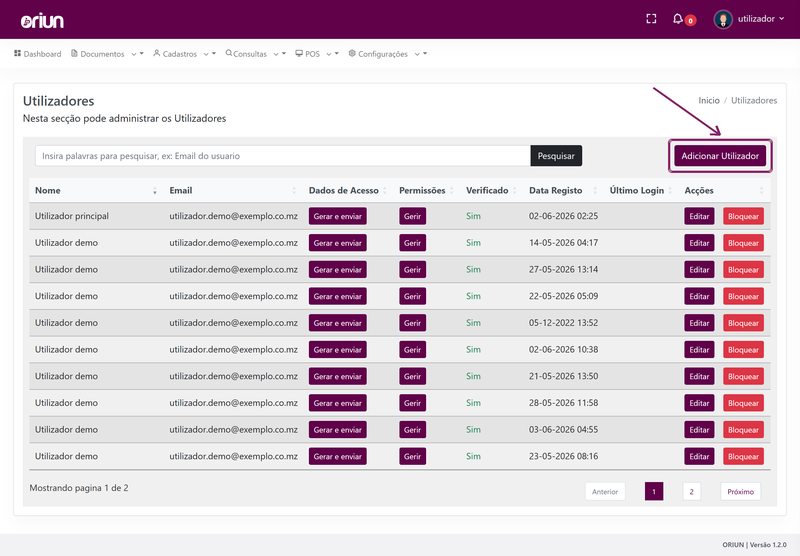Image resolution: width=800 pixels, height=556 pixels.
Task: Follow the Inicio breadcrumb link
Action: tap(709, 100)
